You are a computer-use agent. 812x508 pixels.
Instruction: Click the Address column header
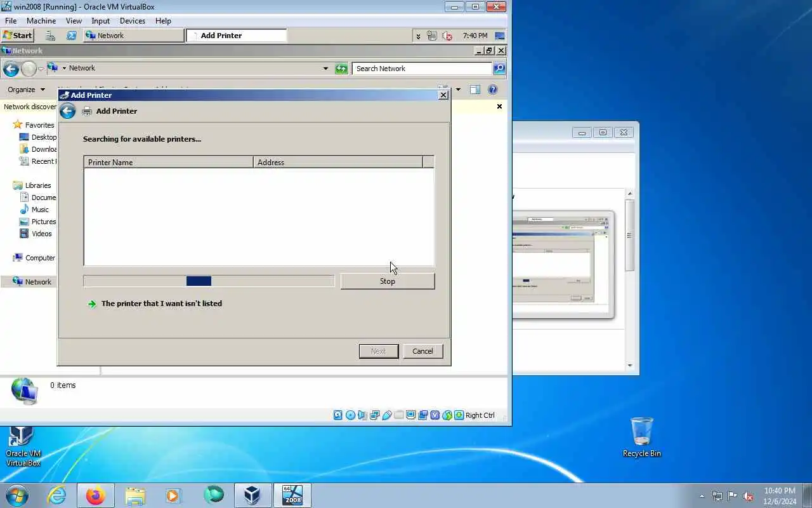point(338,163)
